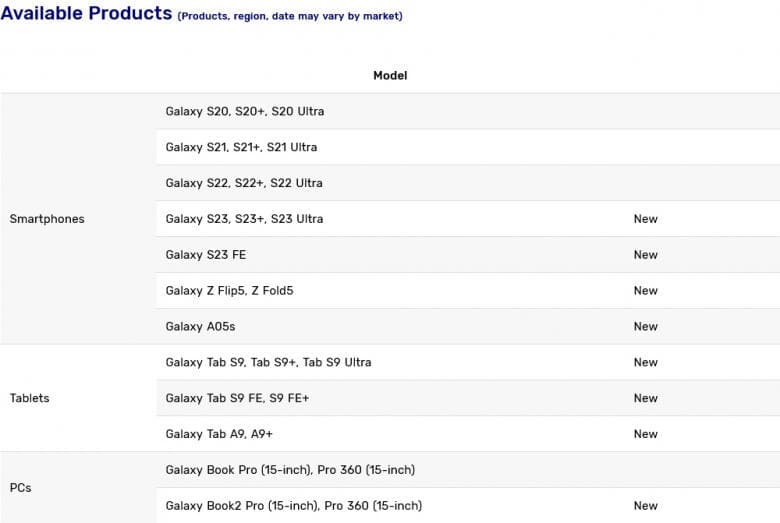
Task: Select the Galaxy Book Pro (15-inch) row
Action: click(290, 470)
